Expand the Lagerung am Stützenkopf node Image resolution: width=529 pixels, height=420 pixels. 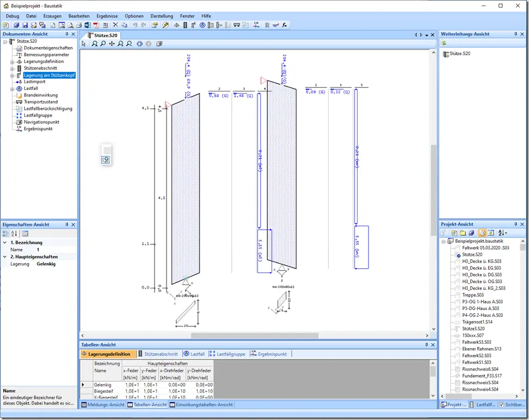click(x=12, y=76)
